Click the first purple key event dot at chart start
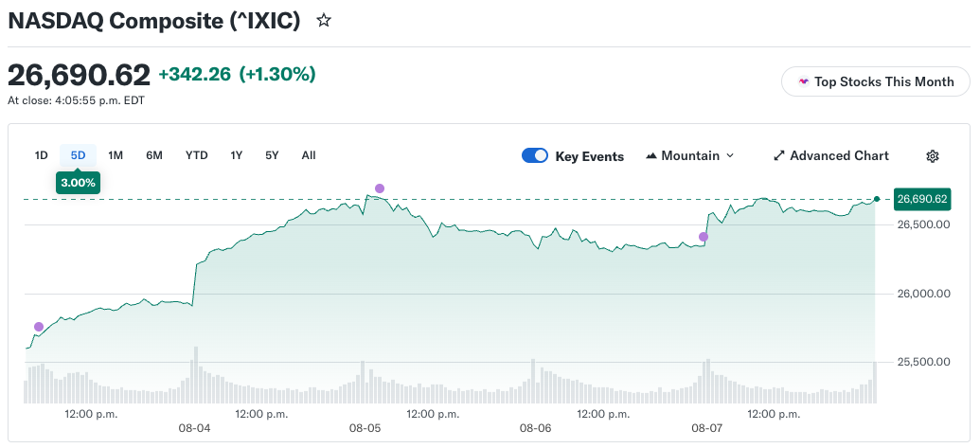 39,327
